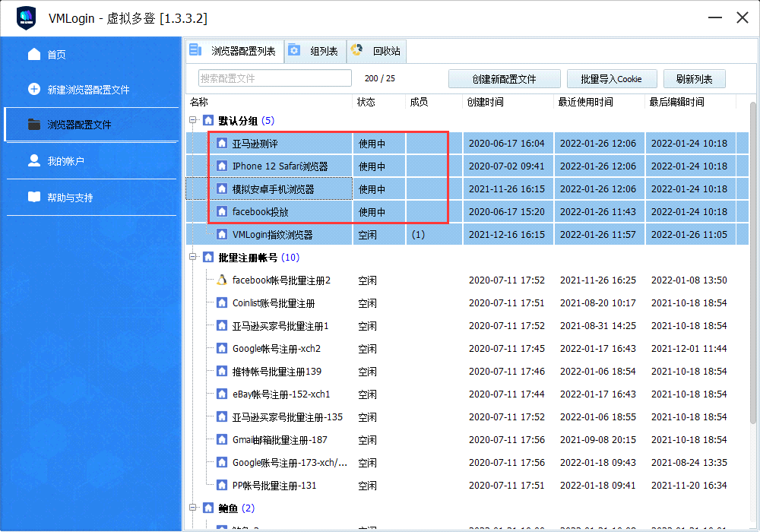Click the VMLogin shield logo icon

coord(26,18)
